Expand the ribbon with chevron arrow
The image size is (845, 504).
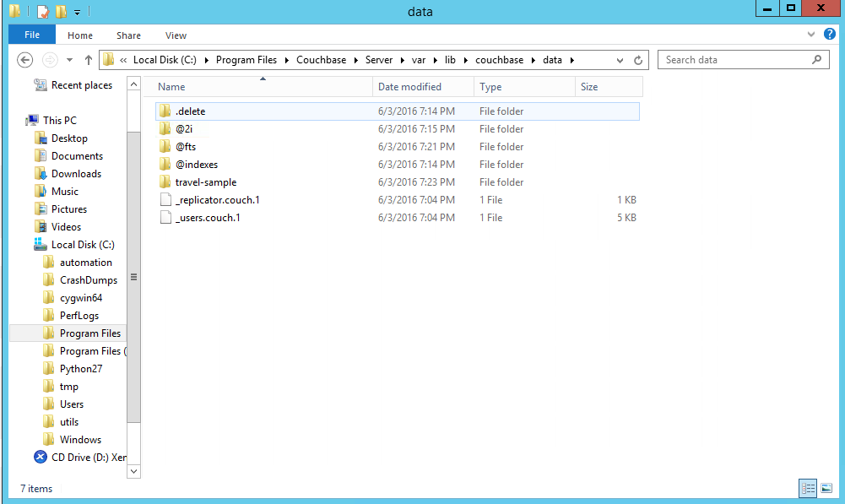[811, 35]
